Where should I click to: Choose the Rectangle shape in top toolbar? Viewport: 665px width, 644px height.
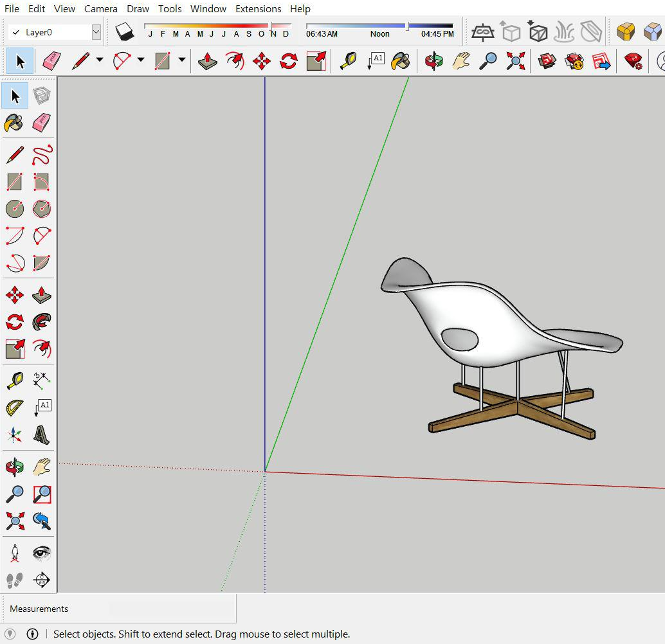163,62
